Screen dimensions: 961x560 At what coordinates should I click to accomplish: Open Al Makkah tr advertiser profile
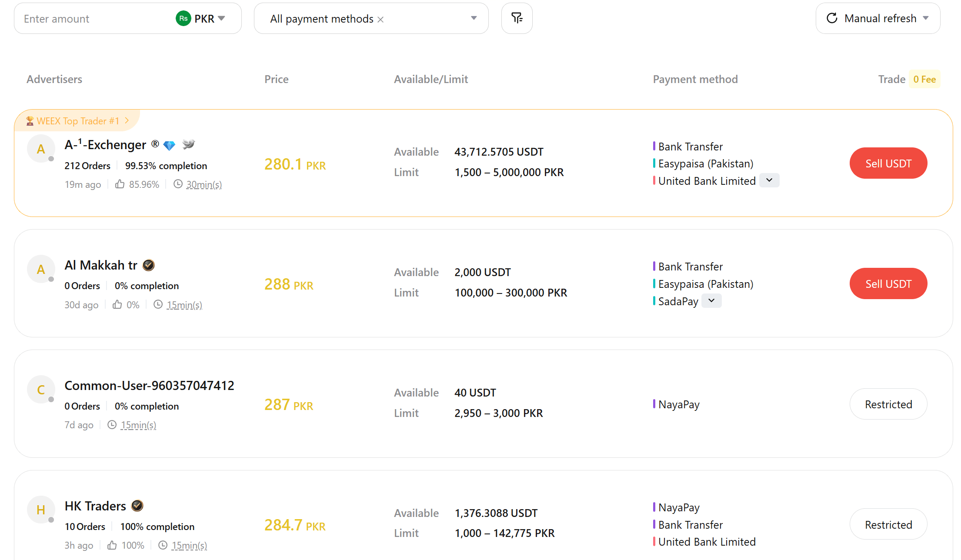(x=101, y=265)
